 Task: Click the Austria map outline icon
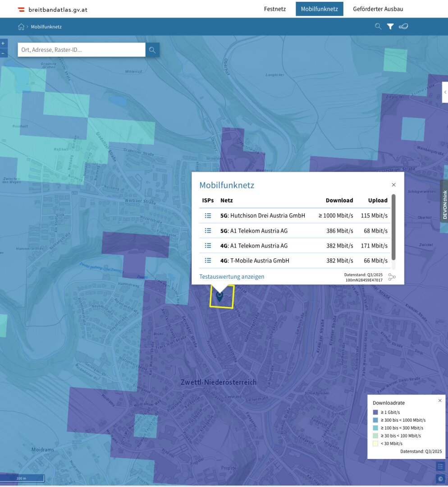(403, 27)
